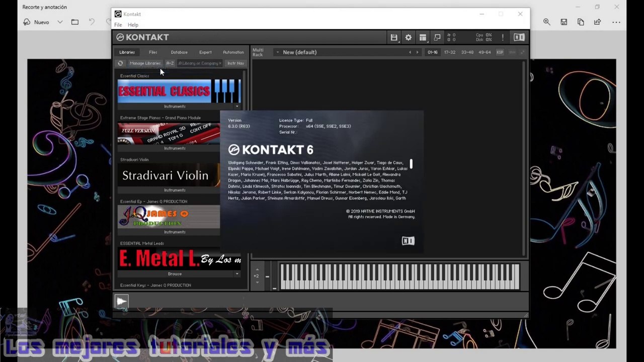Save the snip in Snip & Sketch

pyautogui.click(x=564, y=22)
